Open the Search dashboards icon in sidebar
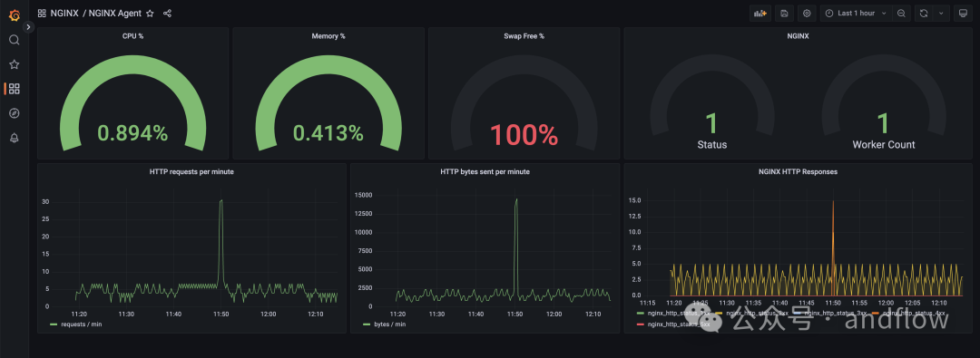This screenshot has width=980, height=358. [14, 40]
